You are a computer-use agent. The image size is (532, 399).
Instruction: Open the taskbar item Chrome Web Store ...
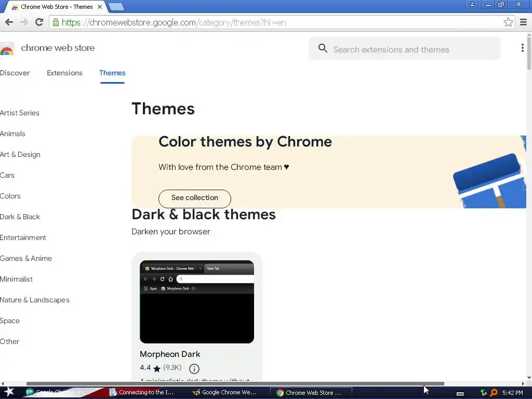[311, 393]
